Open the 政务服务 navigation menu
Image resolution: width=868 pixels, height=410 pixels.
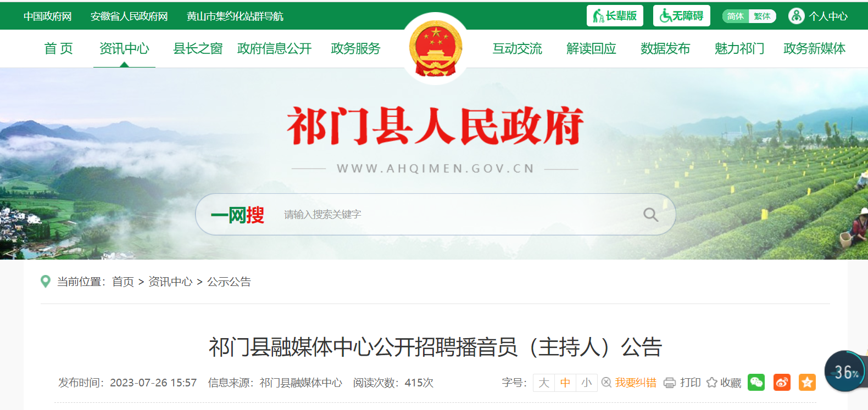[x=355, y=49]
